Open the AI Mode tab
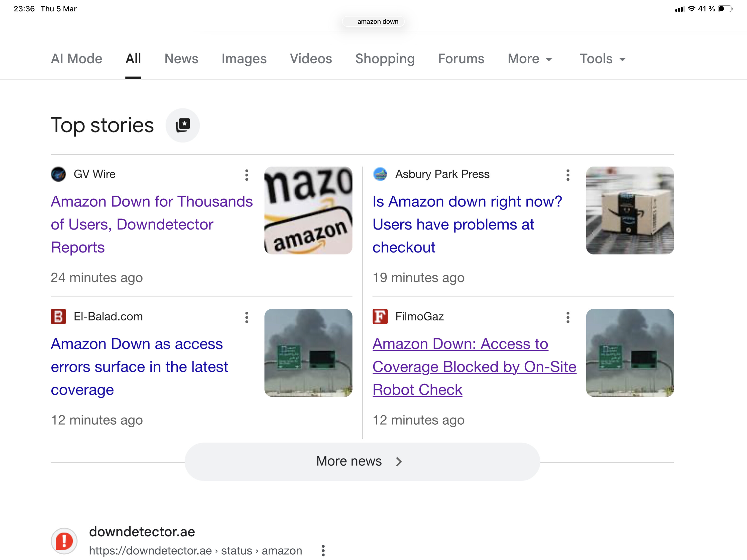This screenshot has height=560, width=747. 76,59
